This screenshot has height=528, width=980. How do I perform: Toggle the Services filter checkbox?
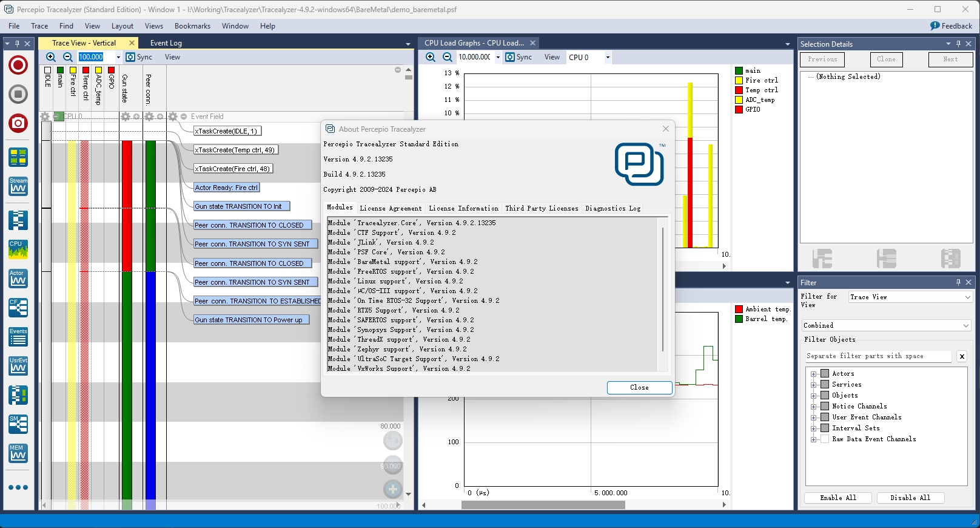[825, 384]
